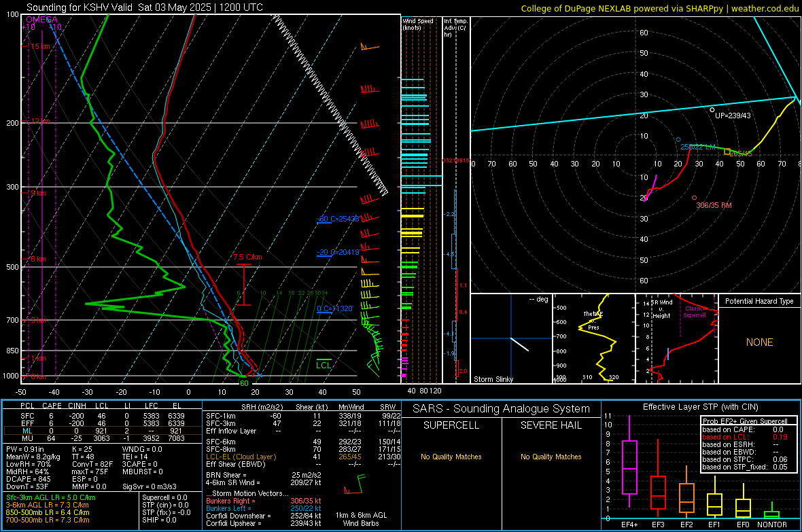This screenshot has height=532, width=802.
Task: Click the magenta EF4+ box plot
Action: [629, 467]
